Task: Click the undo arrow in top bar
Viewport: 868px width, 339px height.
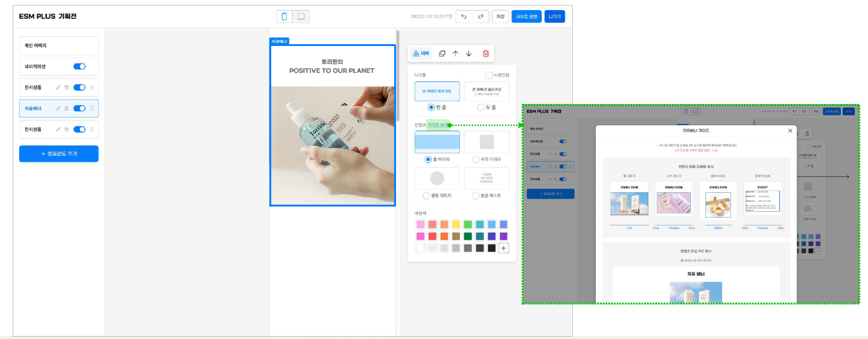Action: 464,17
